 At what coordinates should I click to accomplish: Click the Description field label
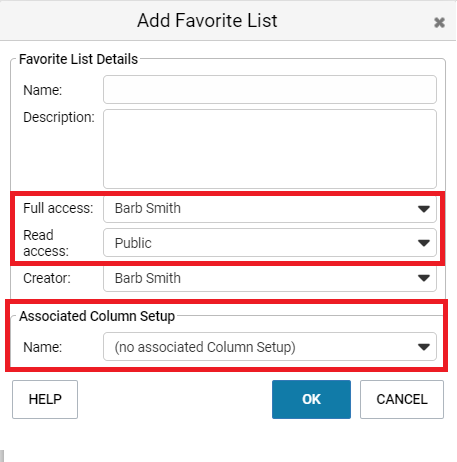(x=59, y=118)
